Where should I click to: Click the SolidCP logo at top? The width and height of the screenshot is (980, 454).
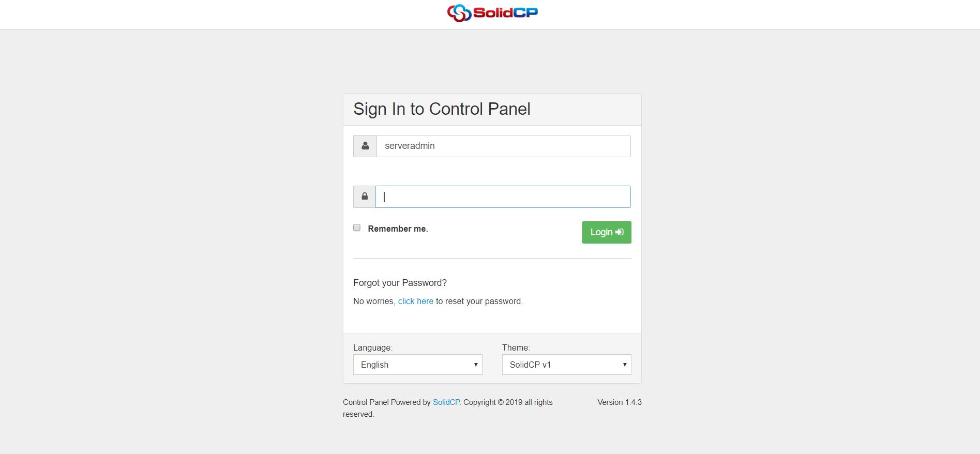coord(492,13)
